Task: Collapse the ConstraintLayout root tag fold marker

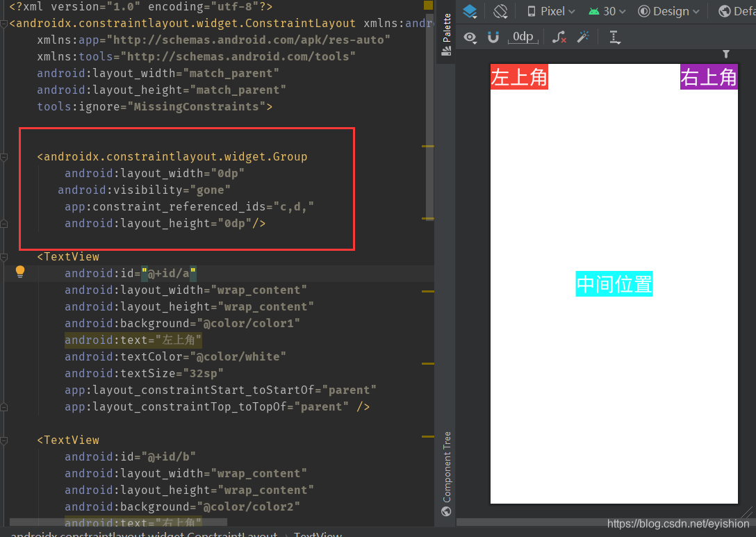Action: pyautogui.click(x=4, y=24)
